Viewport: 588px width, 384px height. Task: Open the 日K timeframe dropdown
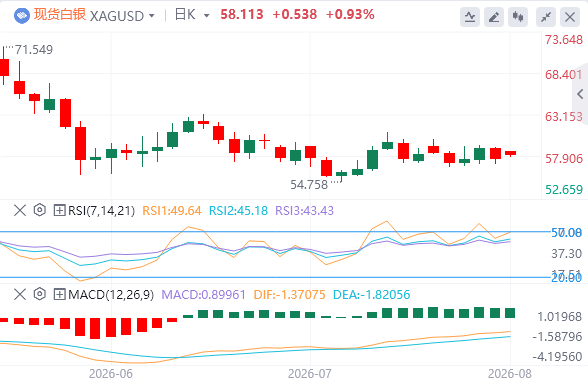[206, 16]
